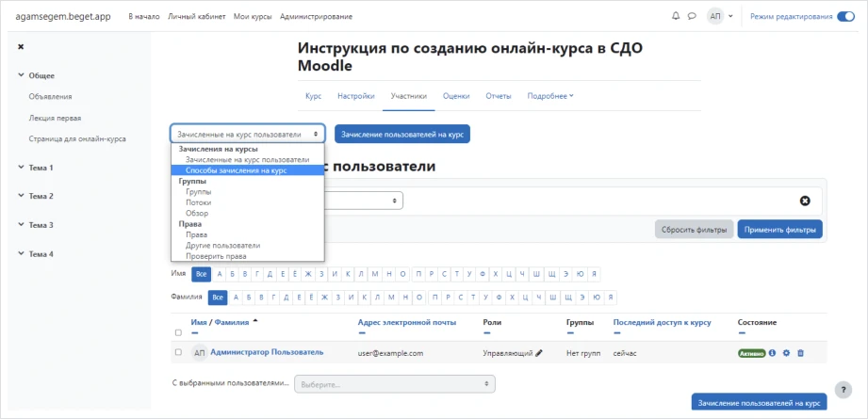868x419 pixels.
Task: Open the АП user avatar menu
Action: click(x=715, y=17)
